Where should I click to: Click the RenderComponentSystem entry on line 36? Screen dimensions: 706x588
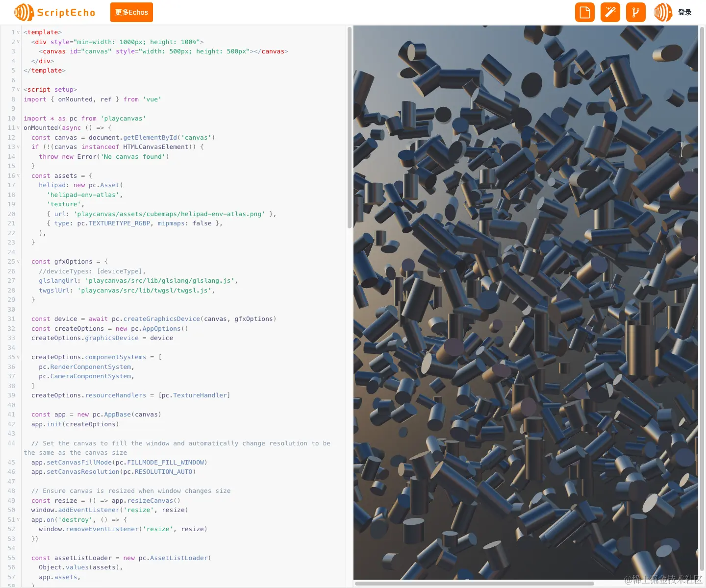[x=91, y=367]
